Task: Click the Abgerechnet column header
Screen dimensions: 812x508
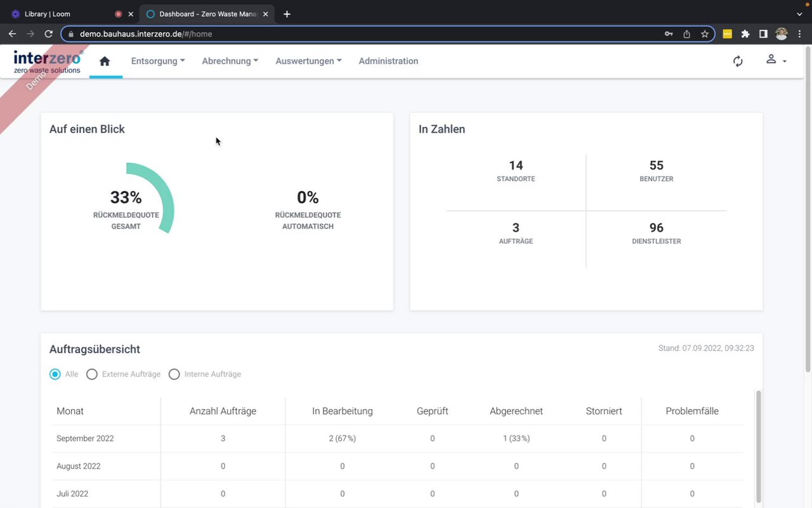Action: pyautogui.click(x=516, y=411)
